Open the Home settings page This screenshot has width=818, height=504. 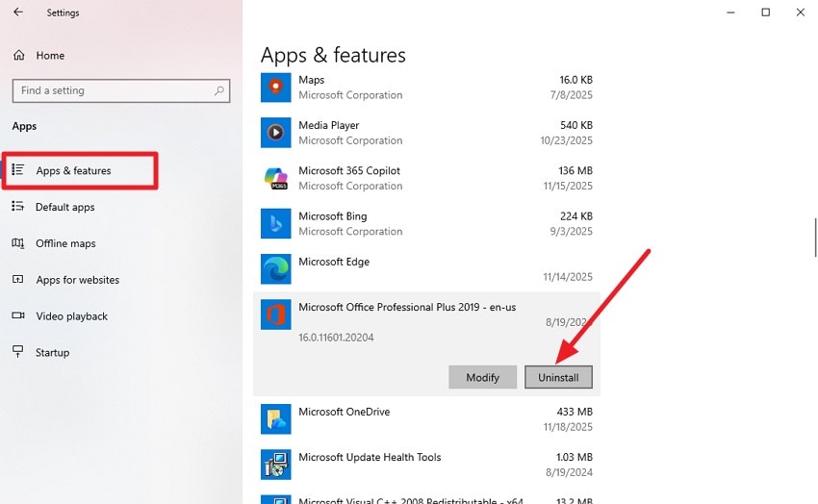tap(50, 55)
